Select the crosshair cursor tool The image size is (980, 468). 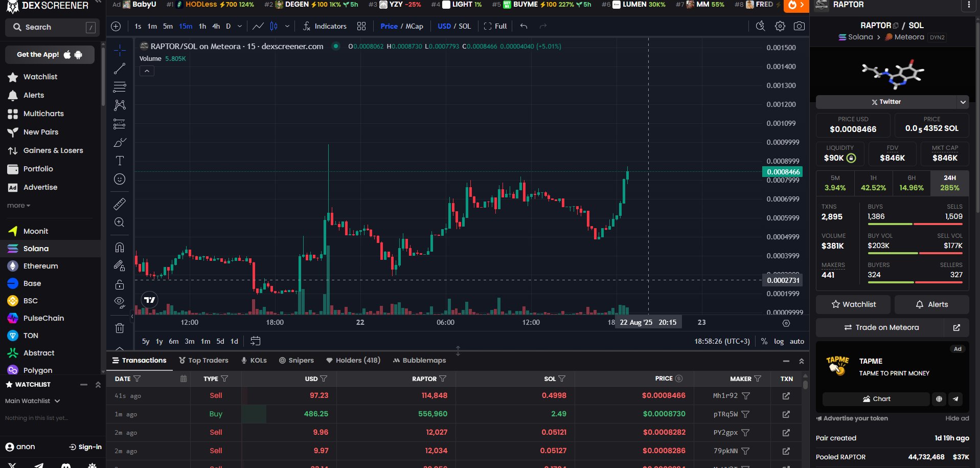coord(120,50)
